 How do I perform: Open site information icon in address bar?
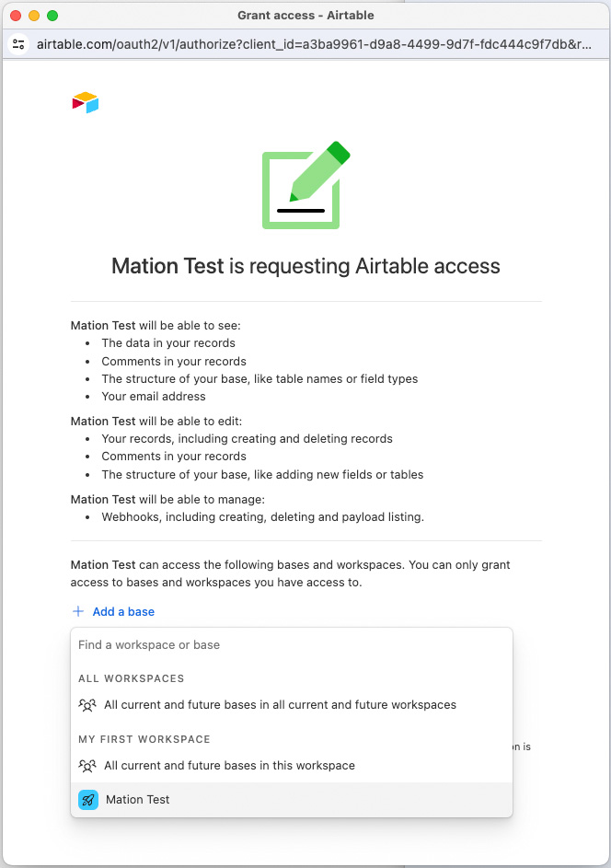tap(18, 44)
